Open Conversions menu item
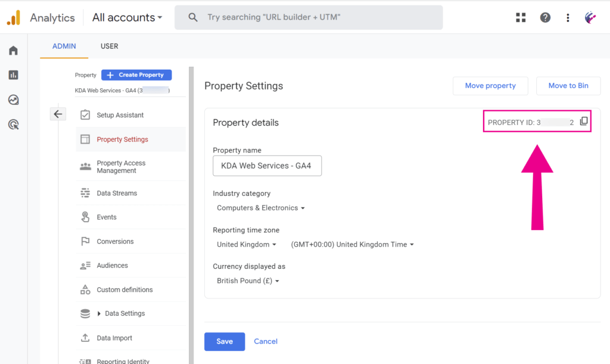 pyautogui.click(x=130, y=241)
